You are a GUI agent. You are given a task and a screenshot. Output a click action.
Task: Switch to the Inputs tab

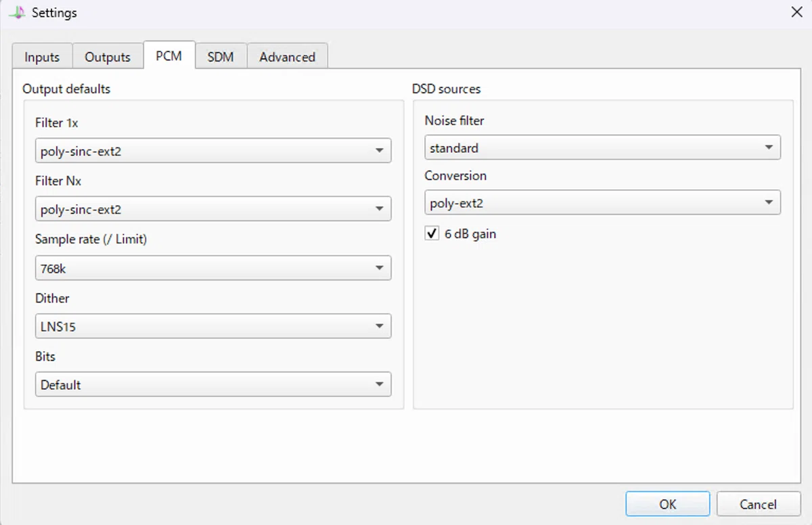coord(42,57)
